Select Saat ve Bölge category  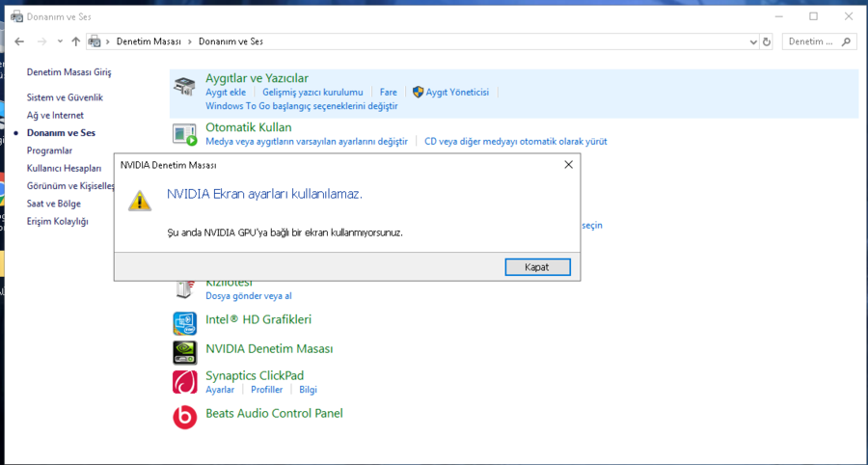(54, 204)
